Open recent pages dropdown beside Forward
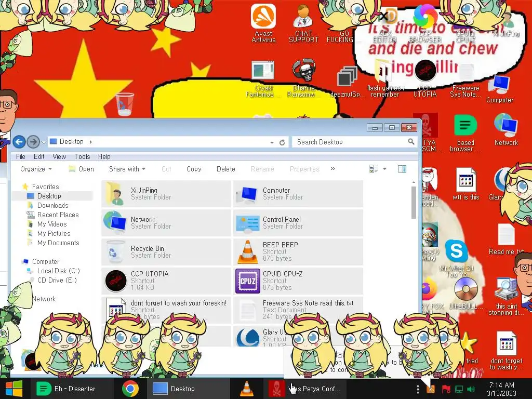Viewport: 532px width, 399px height. 44,142
